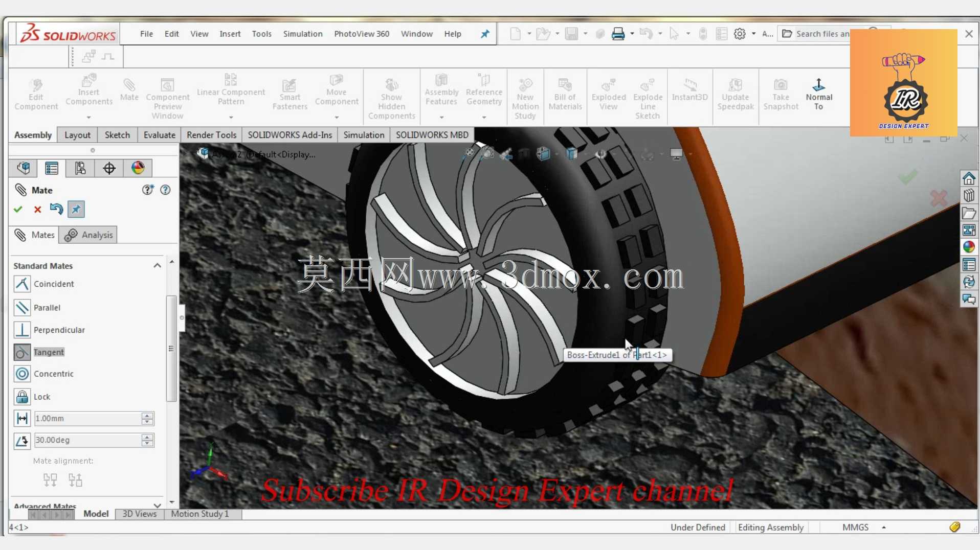Click the Normal To view button
980x550 pixels.
[819, 95]
